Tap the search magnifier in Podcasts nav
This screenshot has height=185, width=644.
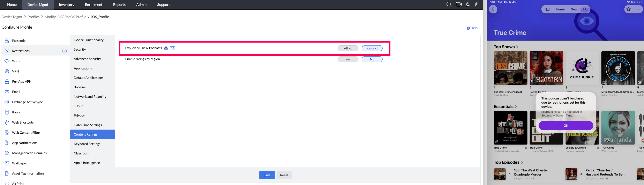click(x=585, y=9)
